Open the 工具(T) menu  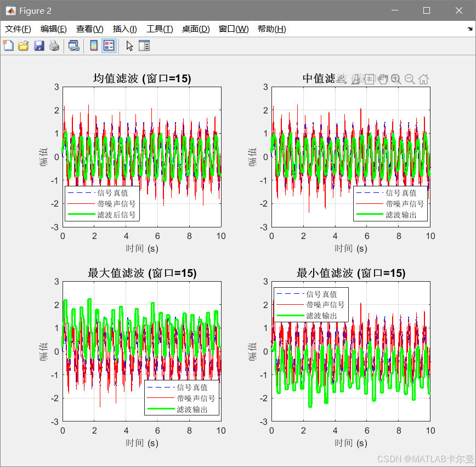tap(160, 29)
